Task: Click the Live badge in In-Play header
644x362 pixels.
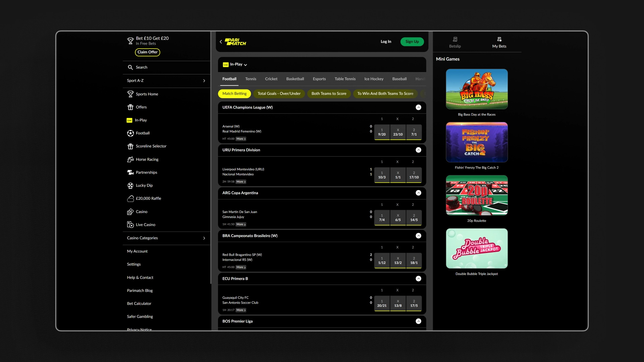Action: click(x=226, y=65)
